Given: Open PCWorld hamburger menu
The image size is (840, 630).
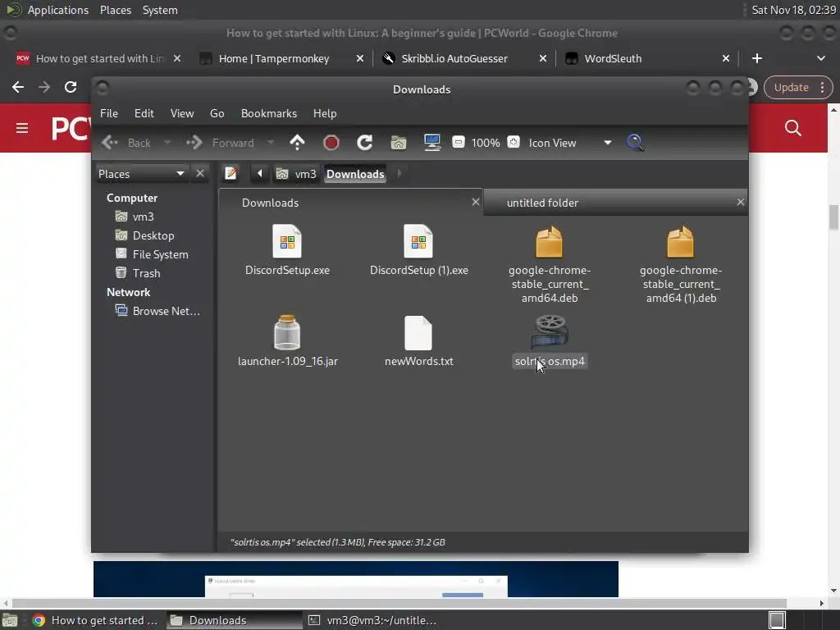Looking at the screenshot, I should [x=22, y=128].
